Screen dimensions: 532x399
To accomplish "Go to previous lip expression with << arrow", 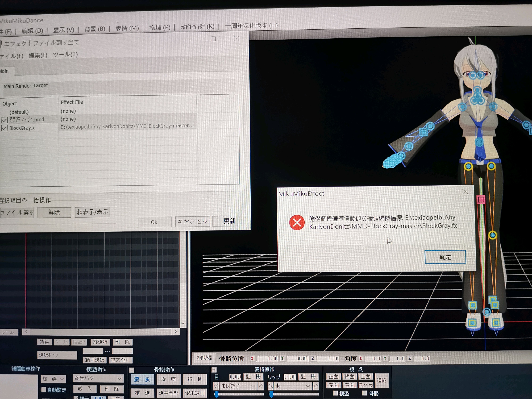I will (x=271, y=386).
